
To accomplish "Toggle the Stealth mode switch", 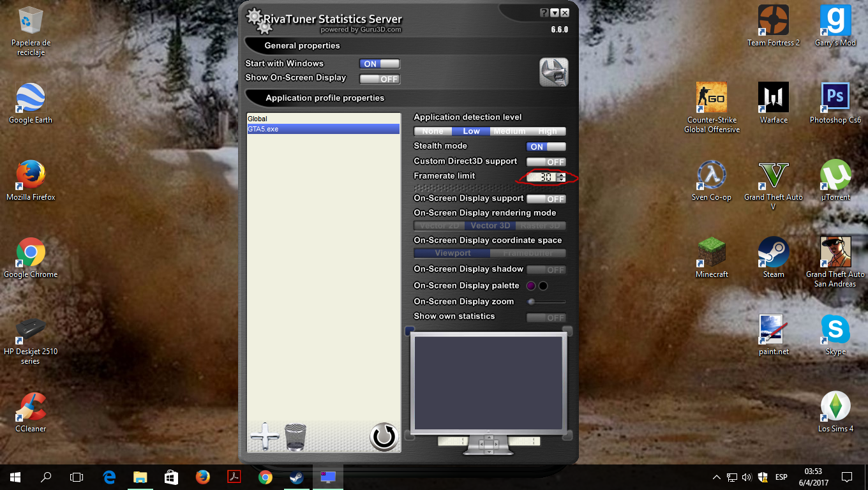I will coord(546,147).
